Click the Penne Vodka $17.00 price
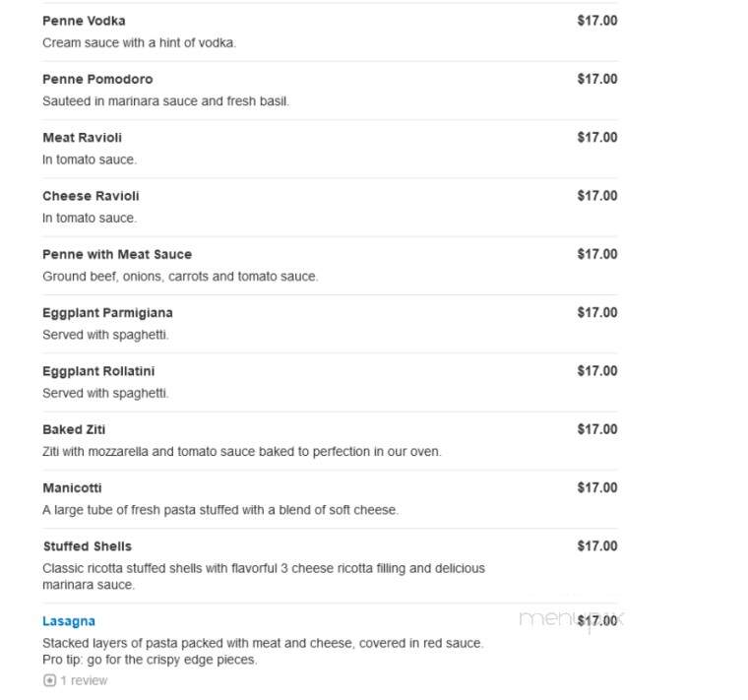Screen dimensions: 748x700 [x=597, y=21]
